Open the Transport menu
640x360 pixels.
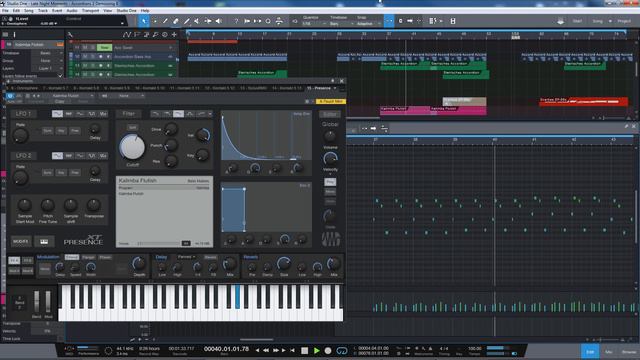[x=91, y=11]
